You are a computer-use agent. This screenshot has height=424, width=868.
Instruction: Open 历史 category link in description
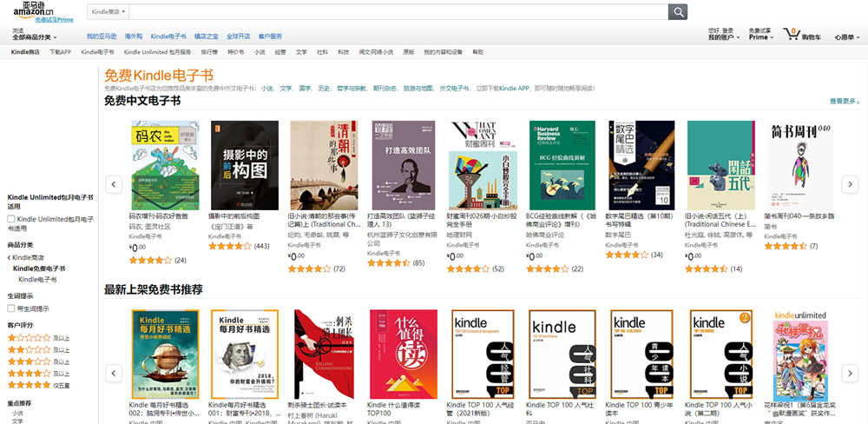click(325, 88)
